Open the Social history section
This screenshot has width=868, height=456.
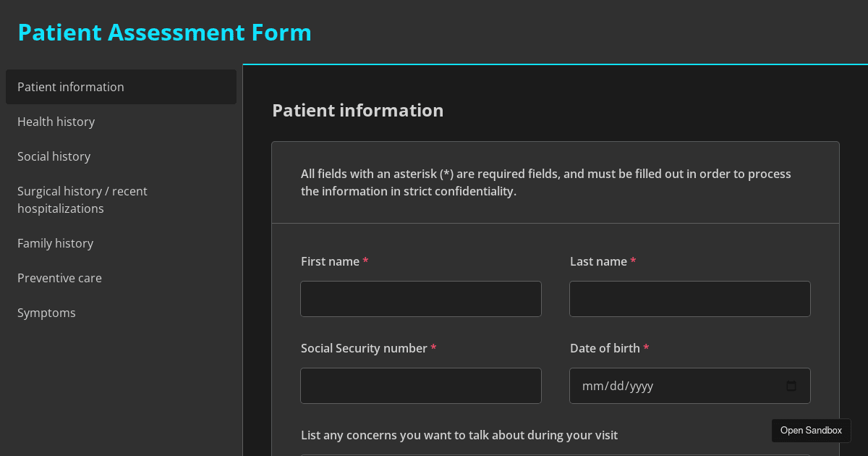click(x=121, y=156)
